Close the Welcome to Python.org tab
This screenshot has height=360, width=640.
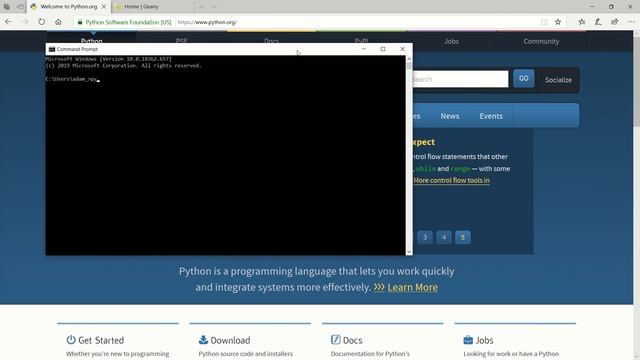(x=104, y=7)
